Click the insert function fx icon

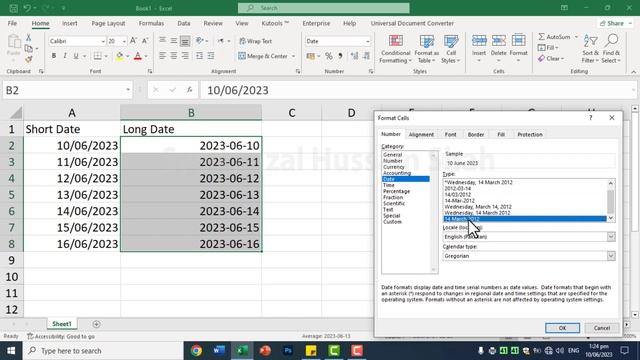(189, 90)
